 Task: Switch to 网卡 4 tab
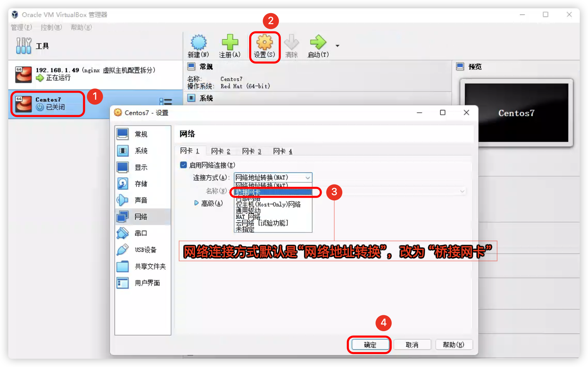[283, 151]
